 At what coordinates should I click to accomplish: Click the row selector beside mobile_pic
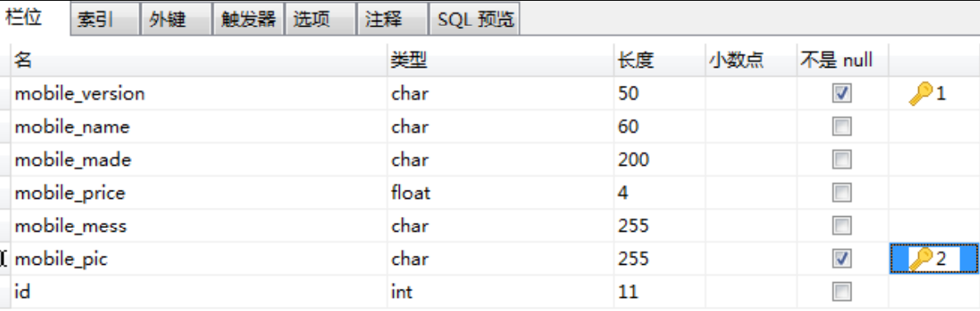4,259
